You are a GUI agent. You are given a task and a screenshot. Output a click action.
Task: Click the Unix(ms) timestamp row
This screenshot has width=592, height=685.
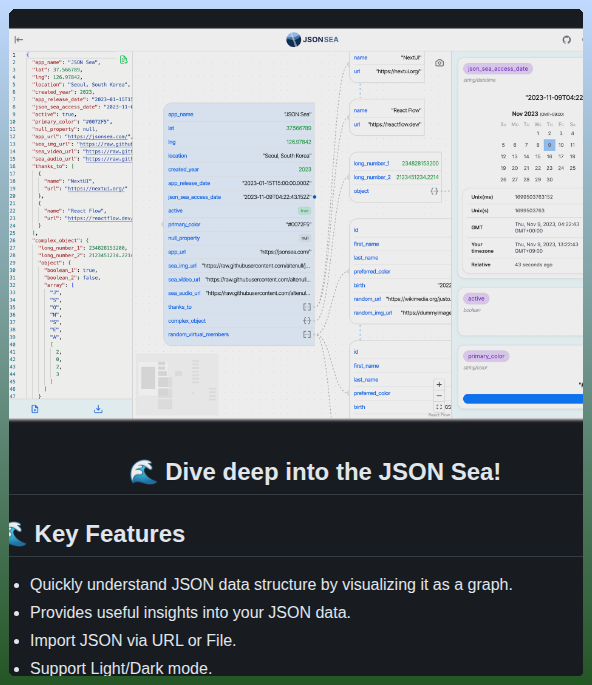523,197
